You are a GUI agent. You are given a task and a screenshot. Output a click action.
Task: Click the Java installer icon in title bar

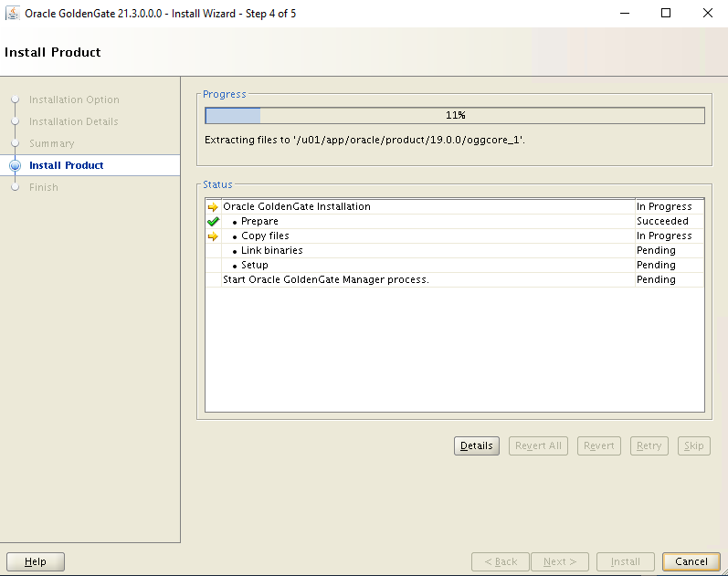[13, 13]
